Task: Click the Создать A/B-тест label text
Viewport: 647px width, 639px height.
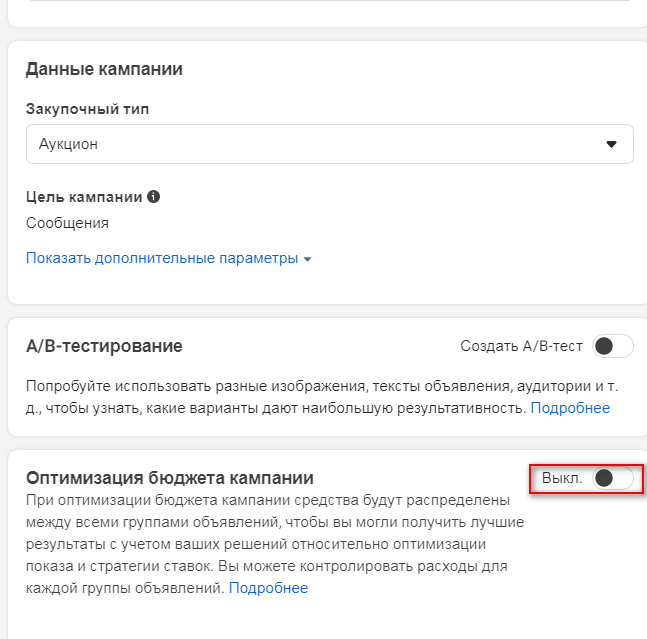Action: (521, 346)
